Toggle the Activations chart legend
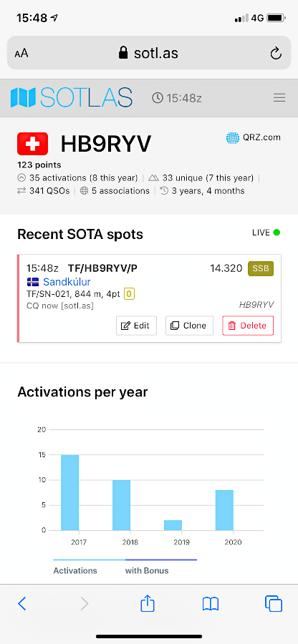Viewport: 298px width, 644px height. [75, 570]
